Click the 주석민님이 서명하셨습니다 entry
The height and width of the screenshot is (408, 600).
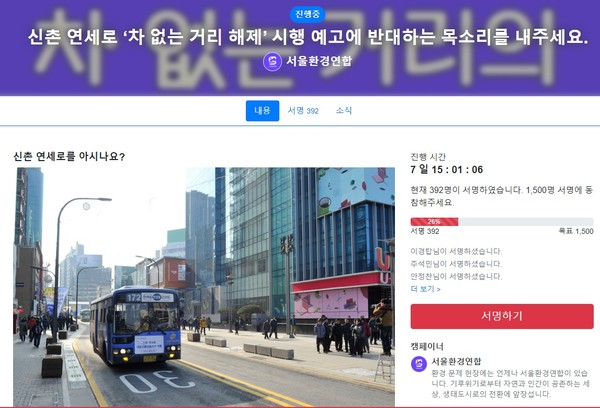(x=456, y=264)
